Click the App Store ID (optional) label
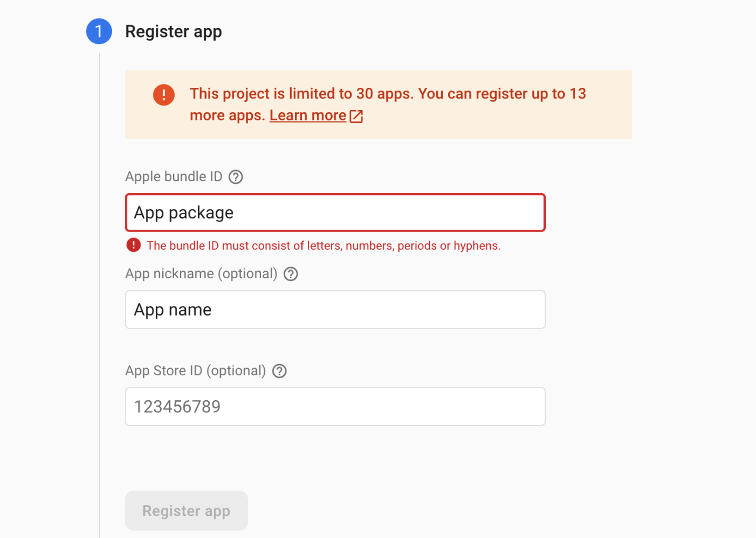 [x=195, y=371]
